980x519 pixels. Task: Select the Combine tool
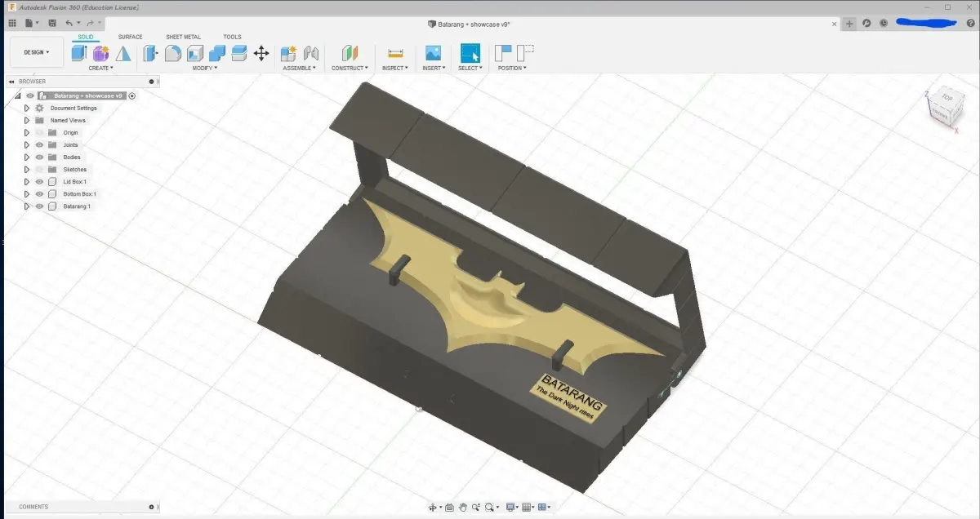click(217, 53)
